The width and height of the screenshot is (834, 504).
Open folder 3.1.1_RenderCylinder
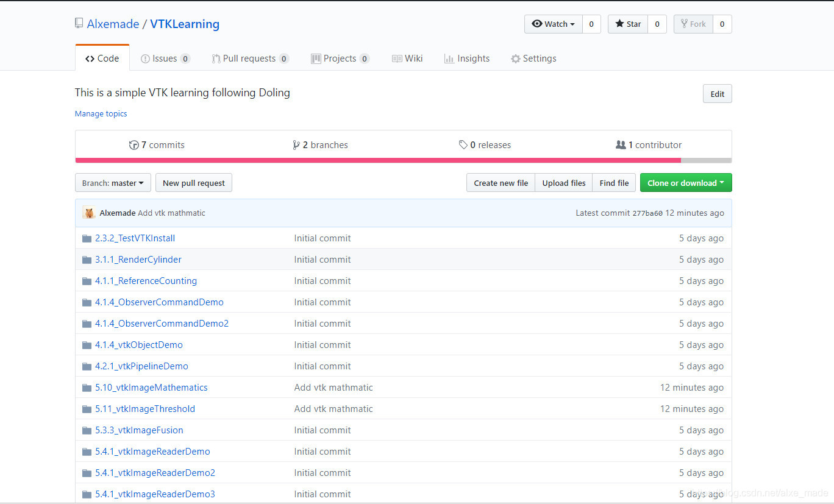pyautogui.click(x=138, y=260)
